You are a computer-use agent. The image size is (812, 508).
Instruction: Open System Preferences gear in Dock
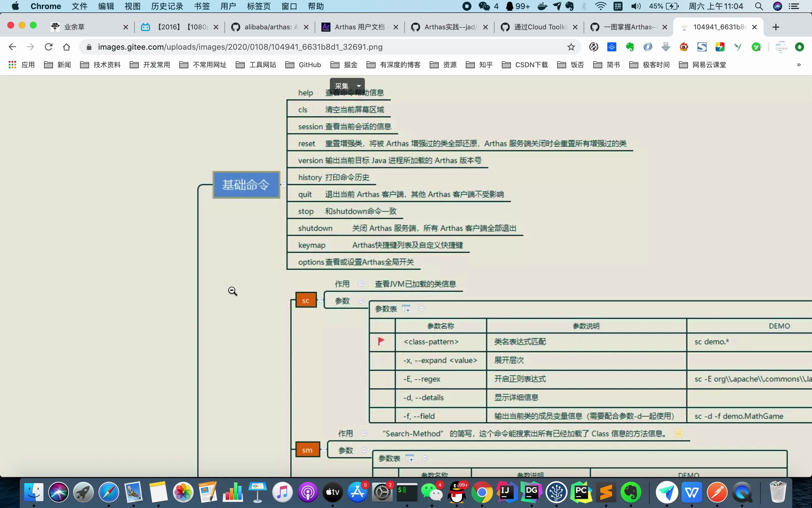tap(382, 492)
